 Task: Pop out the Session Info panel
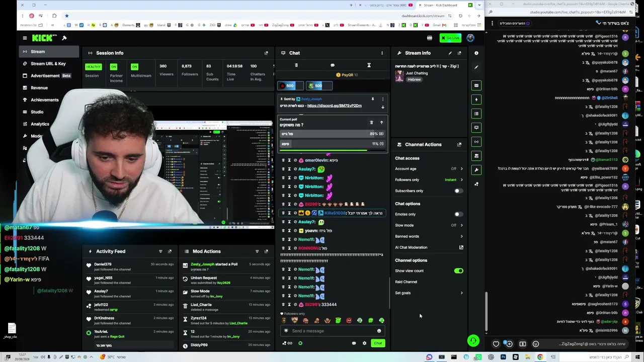point(266,53)
